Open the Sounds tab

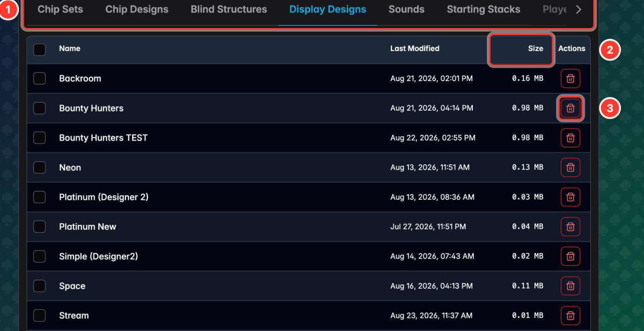click(406, 10)
